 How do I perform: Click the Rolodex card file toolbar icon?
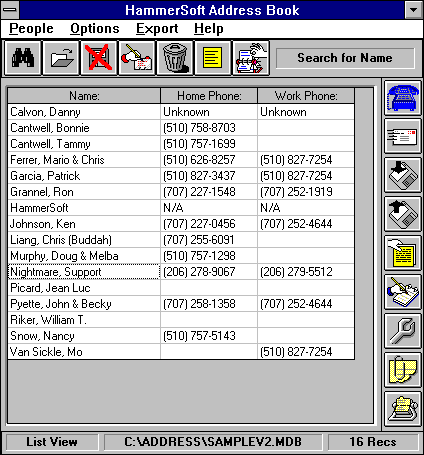[251, 58]
